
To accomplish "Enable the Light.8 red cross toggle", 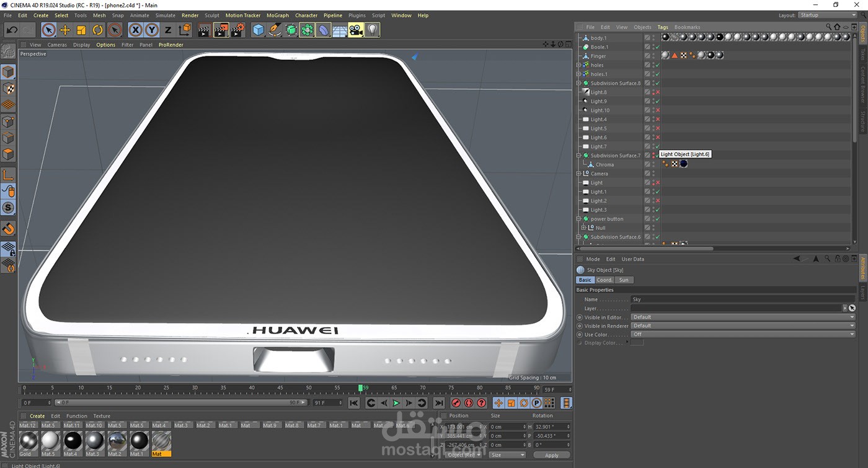I will pyautogui.click(x=657, y=92).
